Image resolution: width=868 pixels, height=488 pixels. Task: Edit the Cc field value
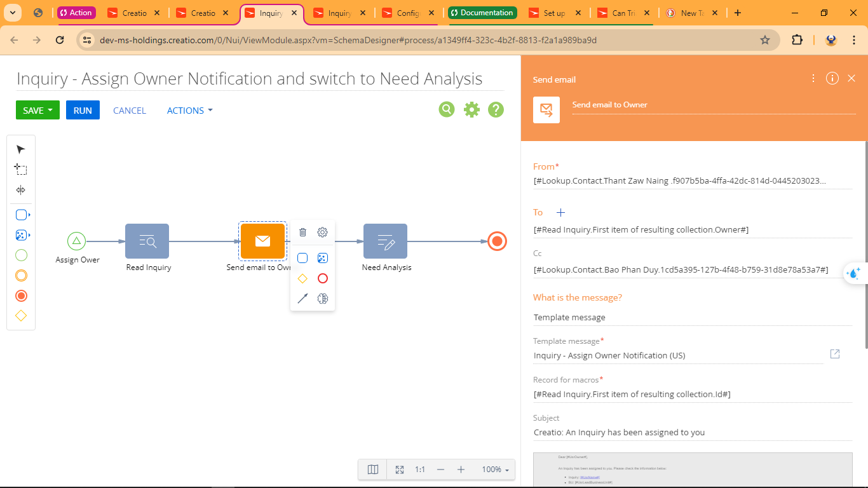[x=693, y=269]
